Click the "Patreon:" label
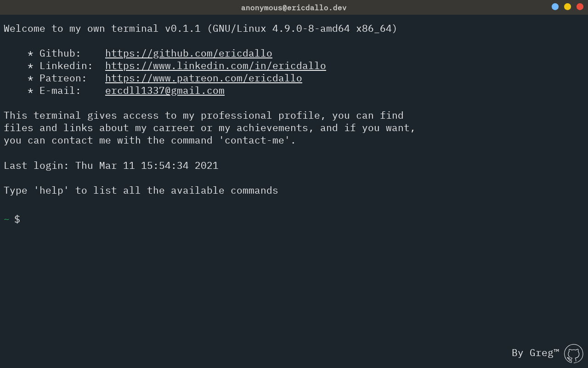 click(63, 78)
